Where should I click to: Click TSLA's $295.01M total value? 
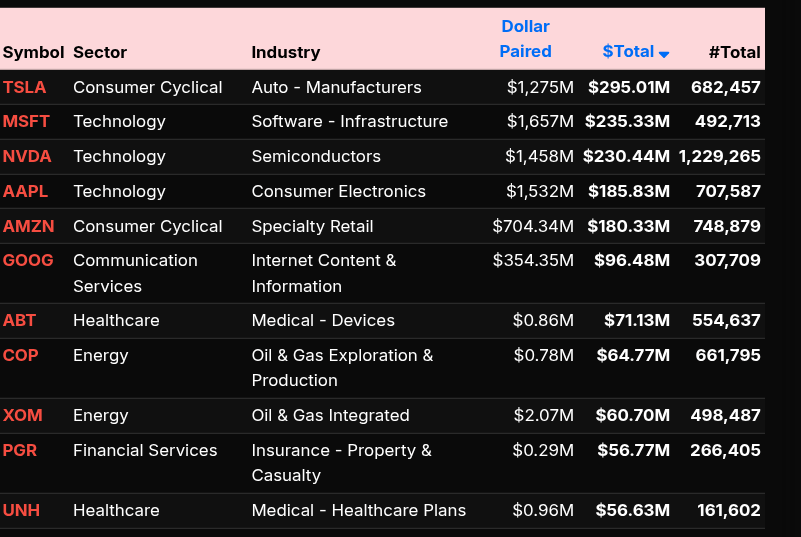(629, 87)
